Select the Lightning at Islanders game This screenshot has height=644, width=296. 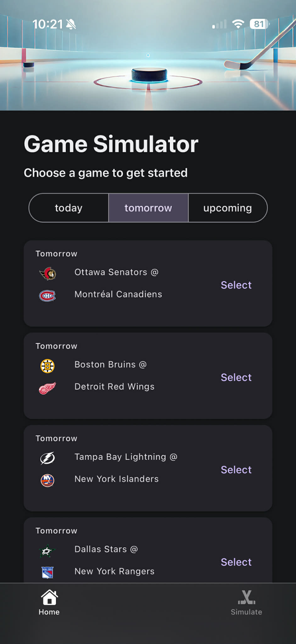pyautogui.click(x=236, y=470)
